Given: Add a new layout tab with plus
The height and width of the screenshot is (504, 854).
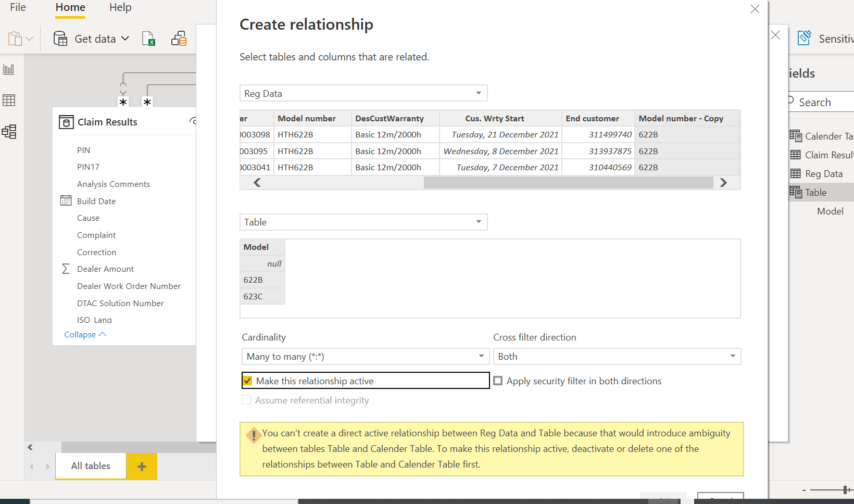Looking at the screenshot, I should coord(142,466).
